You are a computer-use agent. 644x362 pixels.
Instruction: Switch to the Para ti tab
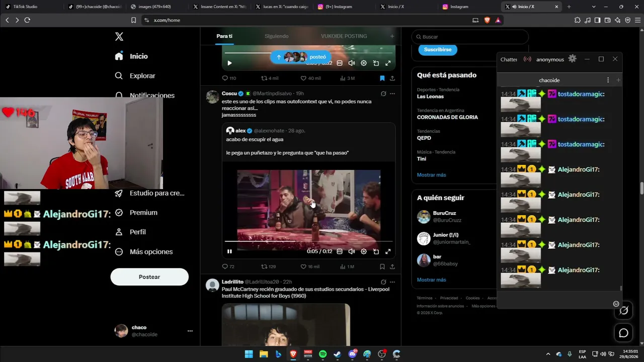[x=224, y=36]
